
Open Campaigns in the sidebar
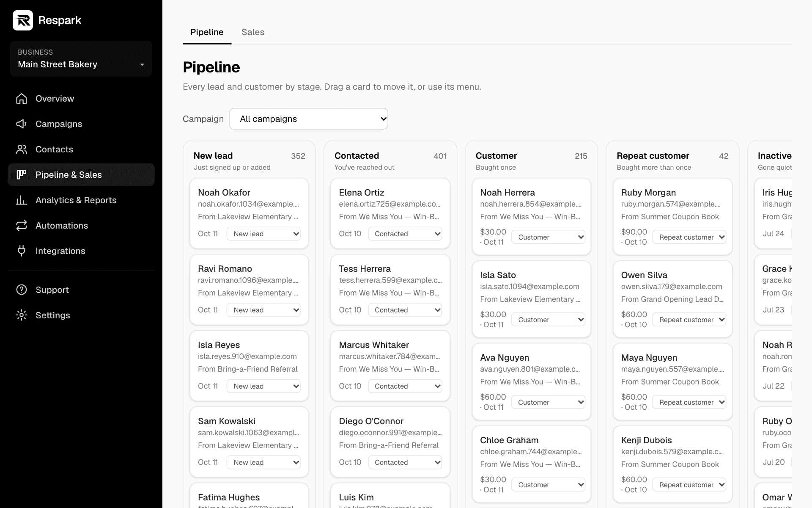(81, 124)
